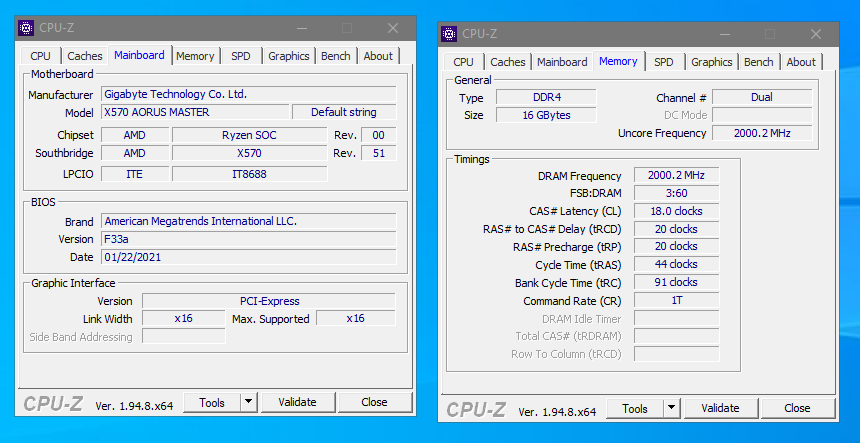Switch to Mainboard tab in Memory window

click(x=562, y=62)
